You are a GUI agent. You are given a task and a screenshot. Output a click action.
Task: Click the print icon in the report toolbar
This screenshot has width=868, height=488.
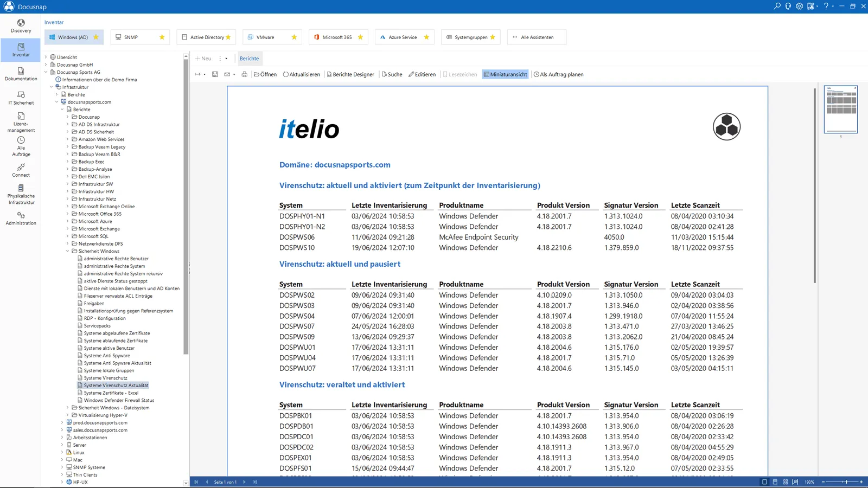pos(244,74)
